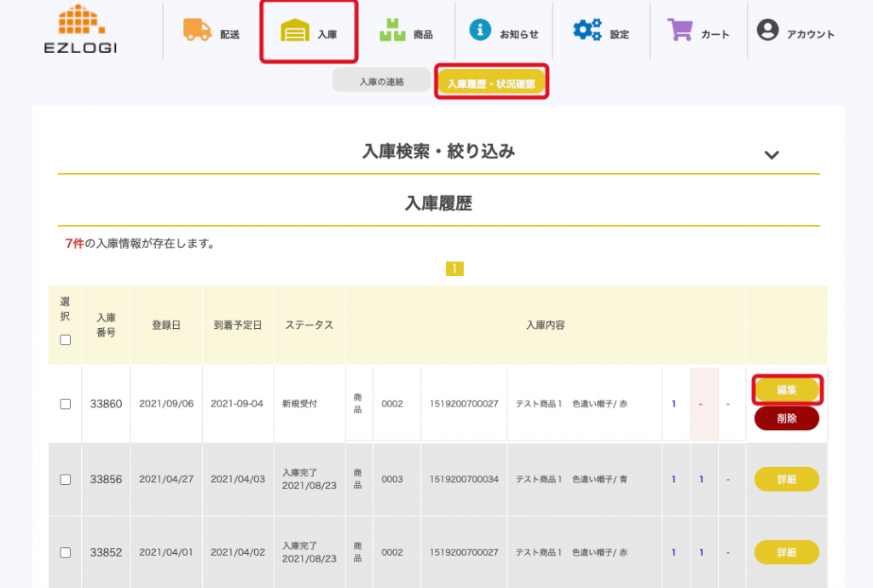The image size is (873, 588).
Task: Open 設定 gear settings icon
Action: [587, 31]
